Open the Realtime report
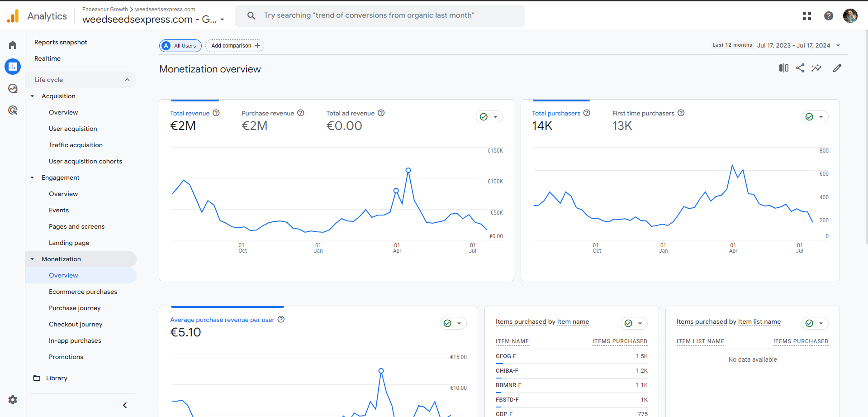Screen dimensions: 868x417 pyautogui.click(x=47, y=58)
